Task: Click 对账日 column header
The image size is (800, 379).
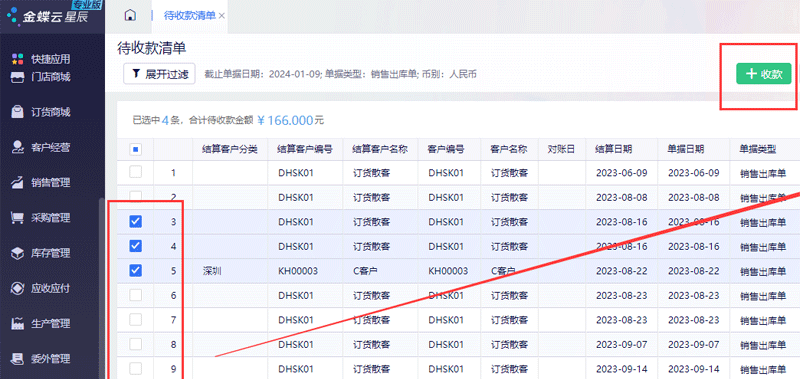Action: point(561,149)
